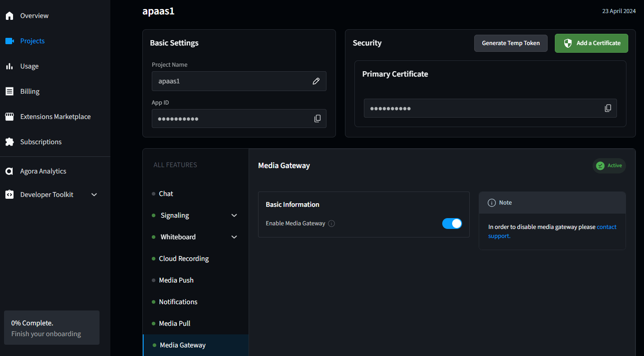Expand the Developer Toolkit menu chevron
Viewport: 644px width, 356px height.
point(94,195)
